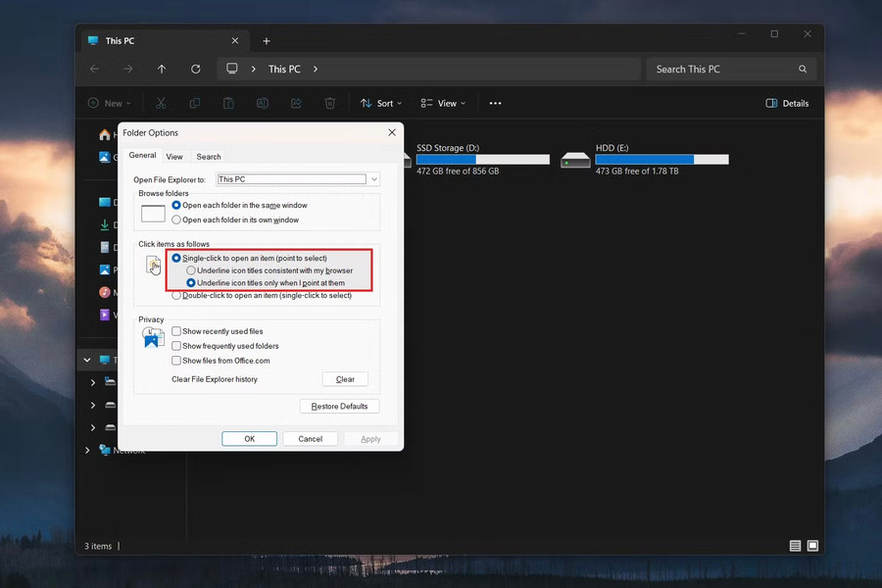
Task: Switch to the Search tab in Folder Options
Action: coord(209,157)
